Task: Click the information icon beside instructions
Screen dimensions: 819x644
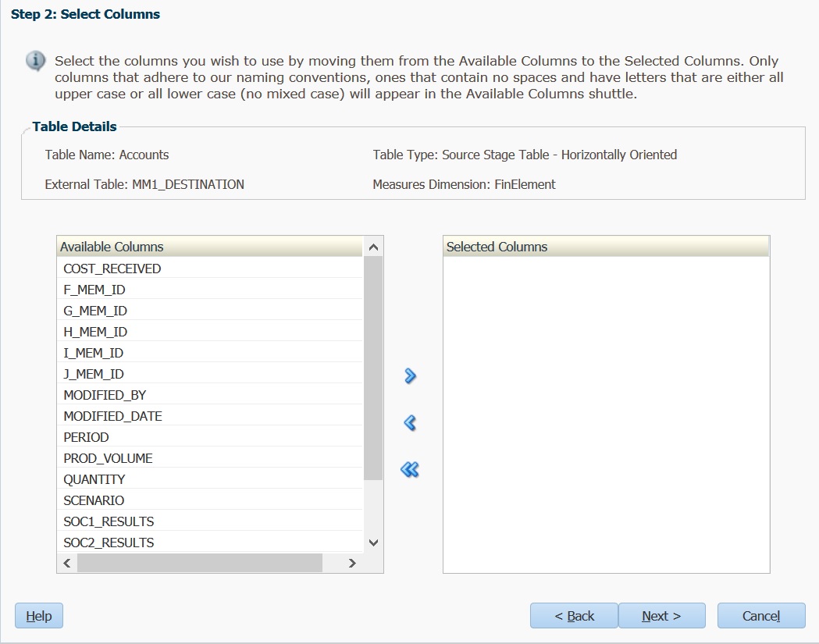Action: pyautogui.click(x=35, y=61)
